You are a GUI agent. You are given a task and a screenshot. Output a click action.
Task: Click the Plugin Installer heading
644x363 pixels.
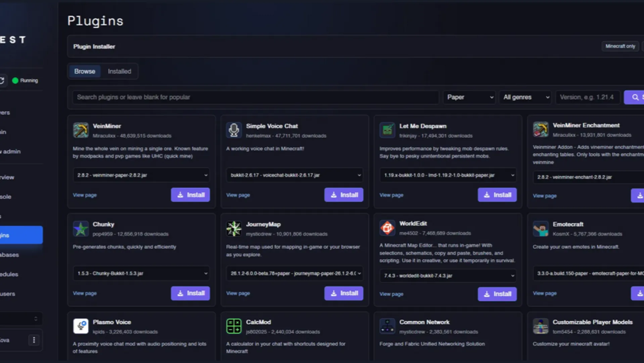(94, 47)
